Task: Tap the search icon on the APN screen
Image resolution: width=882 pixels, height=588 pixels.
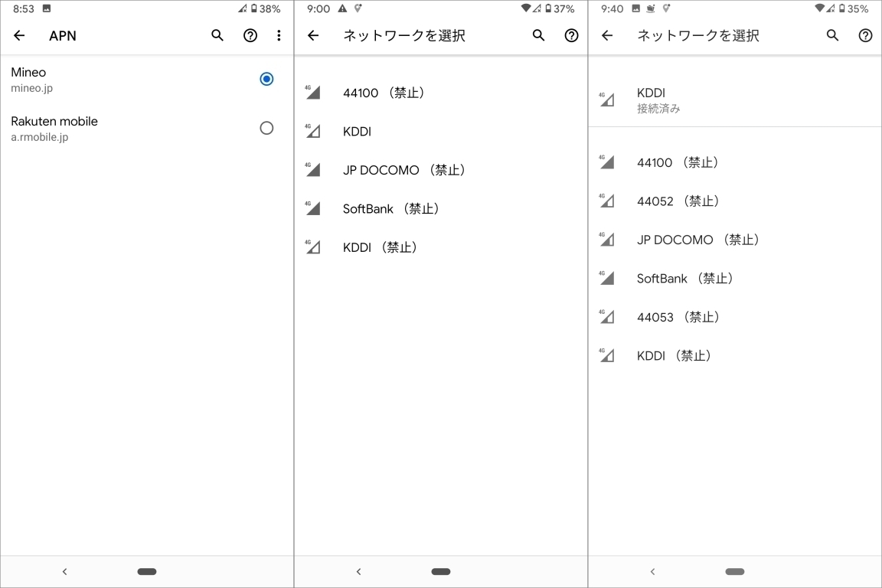Action: coord(217,35)
